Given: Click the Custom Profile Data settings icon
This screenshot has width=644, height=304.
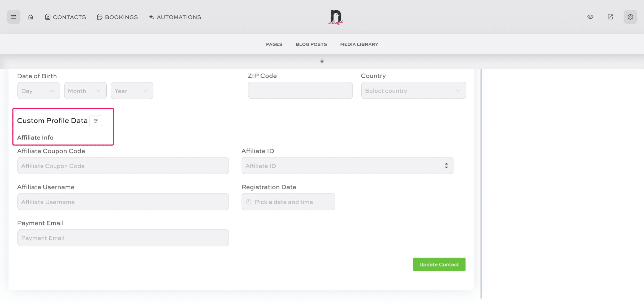Looking at the screenshot, I should coord(96,121).
